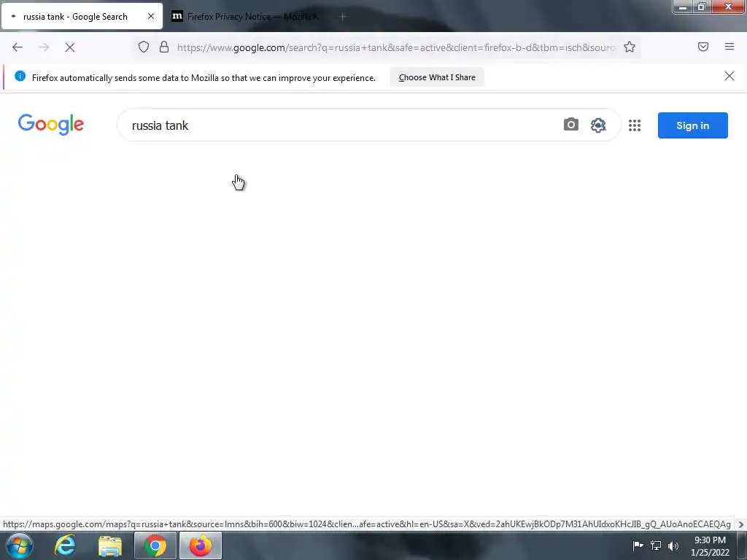Screen dimensions: 747x560
Task: Click Choose What I Share button
Action: point(437,77)
